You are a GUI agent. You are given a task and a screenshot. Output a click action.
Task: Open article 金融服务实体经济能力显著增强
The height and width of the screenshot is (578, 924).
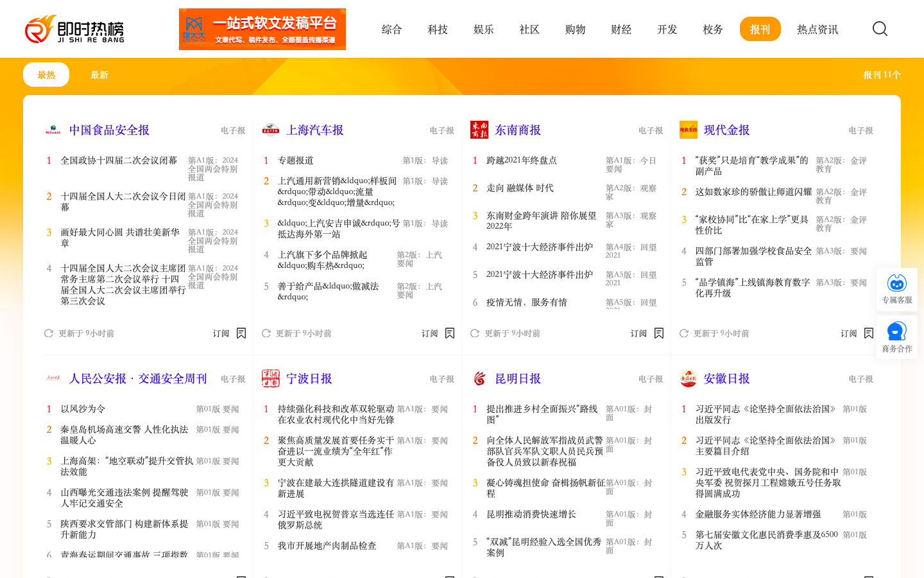[x=758, y=514]
